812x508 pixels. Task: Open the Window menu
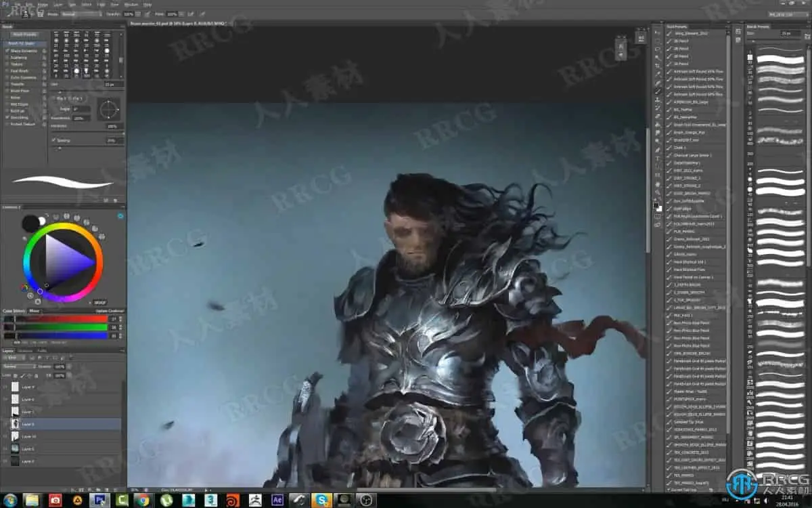[131, 4]
